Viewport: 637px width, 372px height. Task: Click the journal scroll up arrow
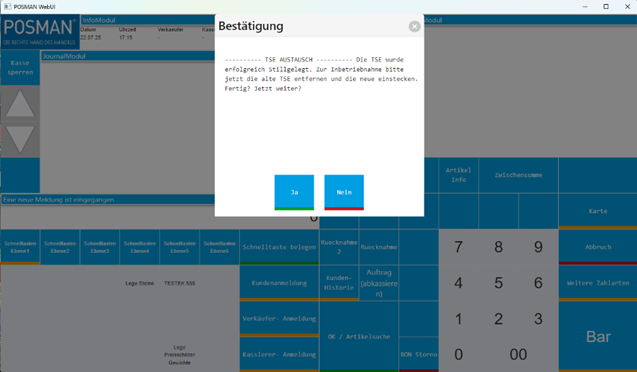(x=20, y=104)
